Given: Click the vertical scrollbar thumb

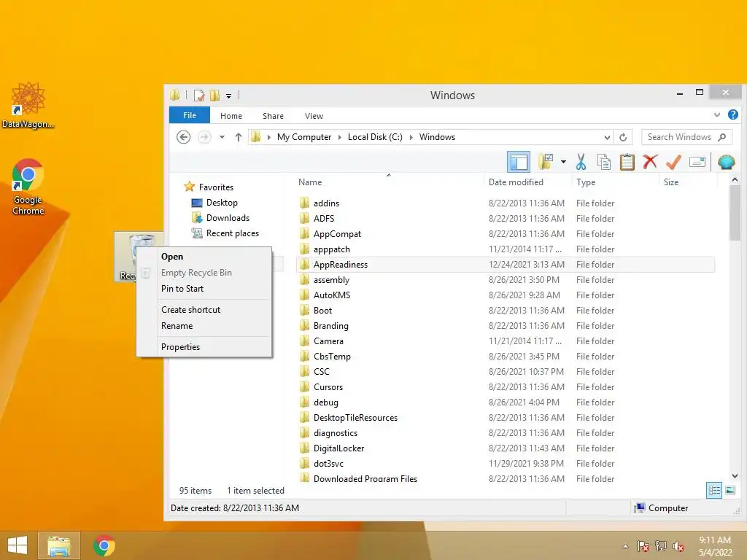Looking at the screenshot, I should point(735,213).
